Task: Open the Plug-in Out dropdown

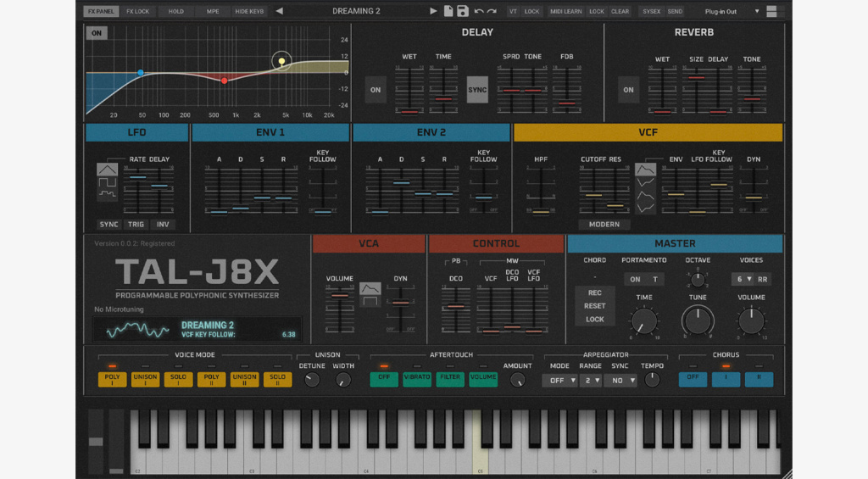Action: (x=730, y=11)
